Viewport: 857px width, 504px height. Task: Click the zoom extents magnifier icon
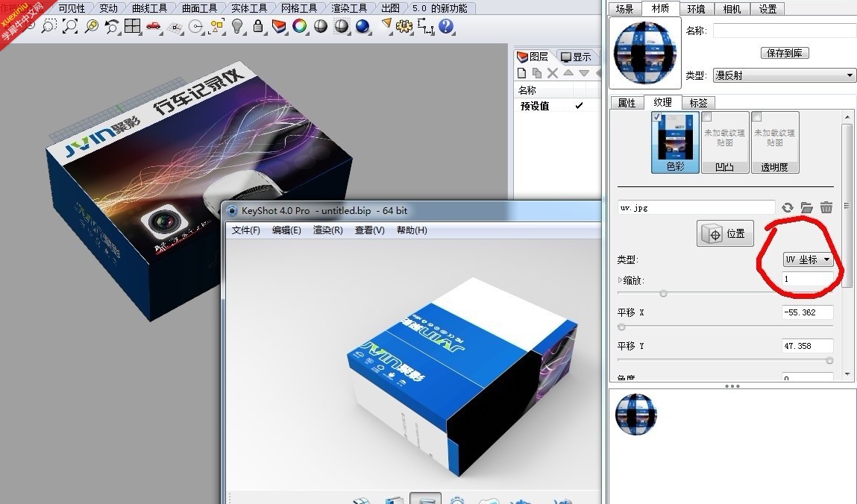(70, 25)
